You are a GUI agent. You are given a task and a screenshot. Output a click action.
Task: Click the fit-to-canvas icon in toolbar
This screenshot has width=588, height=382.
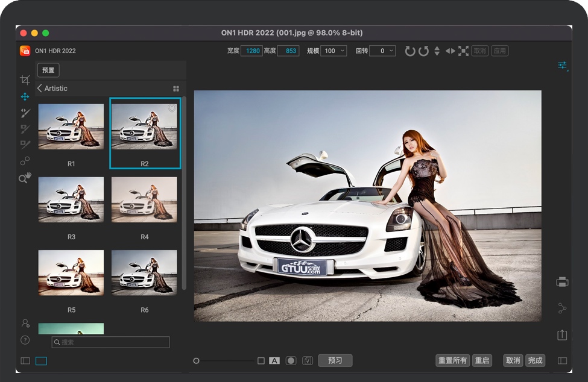point(463,51)
